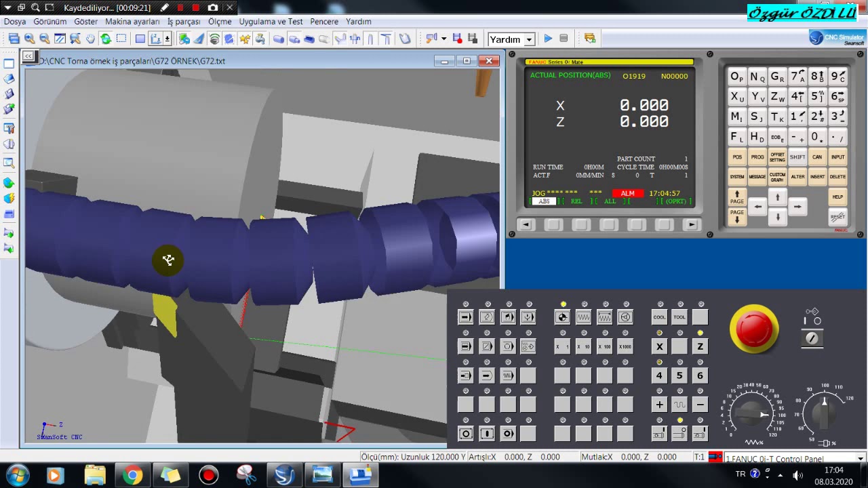Viewport: 868px width, 488px height.
Task: Open the Ölçme menu
Action: pos(220,22)
